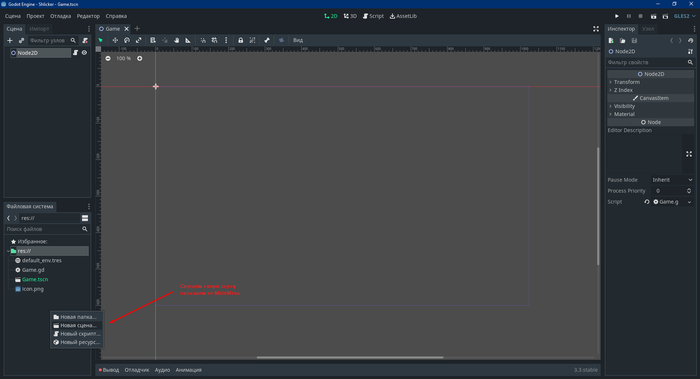Toggle visibility of Node2D in scene tree
The height and width of the screenshot is (379, 700).
(84, 53)
